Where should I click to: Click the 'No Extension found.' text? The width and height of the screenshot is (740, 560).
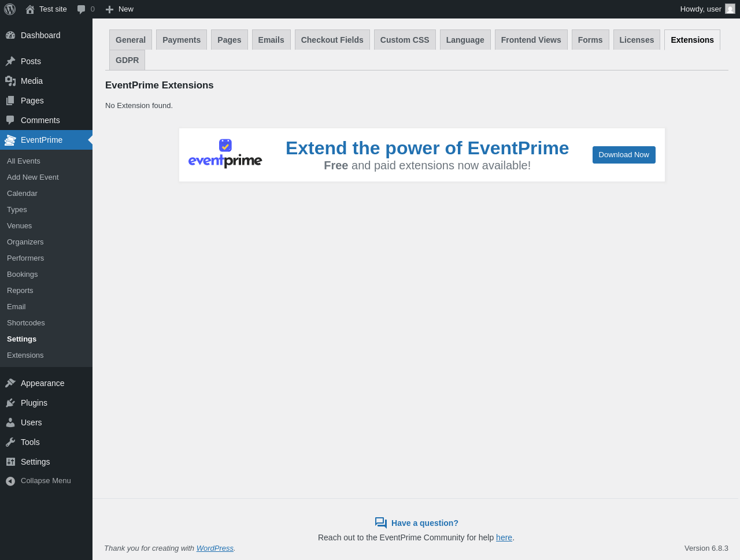pyautogui.click(x=139, y=106)
